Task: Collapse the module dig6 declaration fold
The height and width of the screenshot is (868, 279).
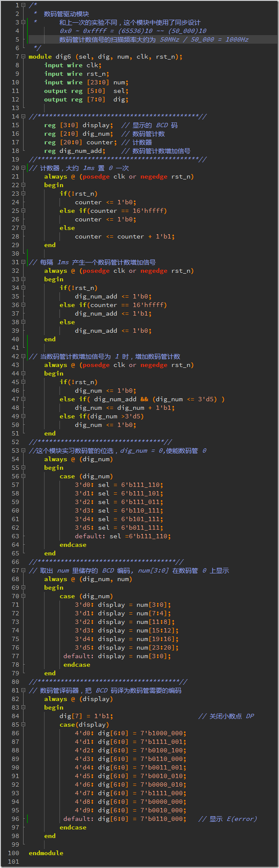Action: tap(24, 57)
